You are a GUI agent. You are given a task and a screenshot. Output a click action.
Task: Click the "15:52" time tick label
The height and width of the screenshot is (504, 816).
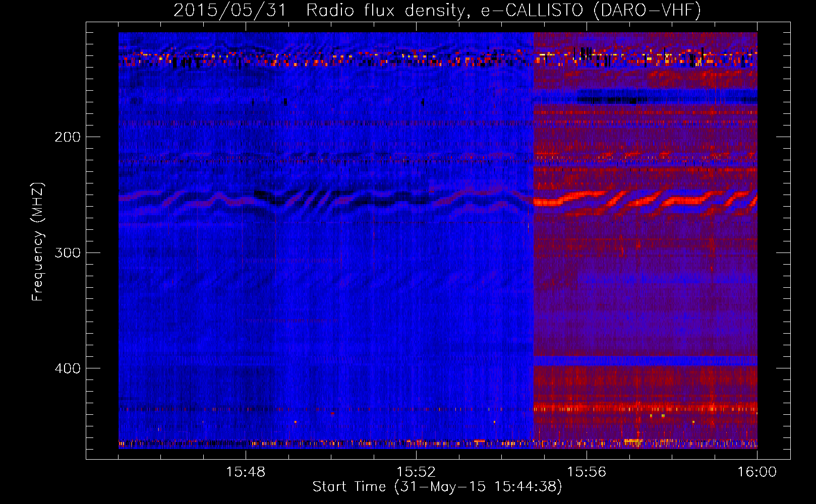point(416,472)
